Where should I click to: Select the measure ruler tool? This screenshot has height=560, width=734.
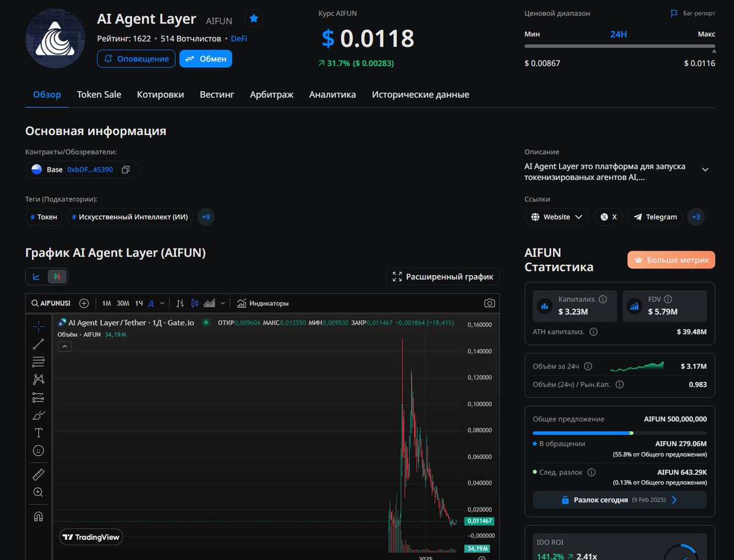point(38,474)
